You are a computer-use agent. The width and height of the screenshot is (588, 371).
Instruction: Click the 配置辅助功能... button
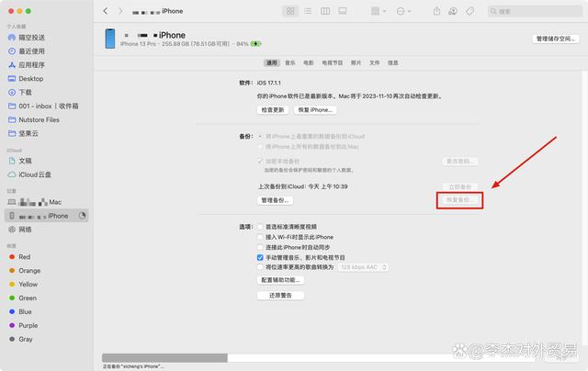[280, 280]
